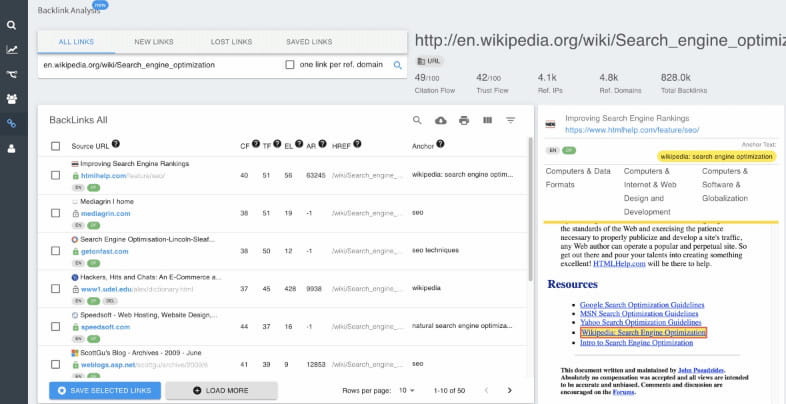786x404 pixels.
Task: Select the htmlhelp.com row checkbox
Action: (x=56, y=175)
